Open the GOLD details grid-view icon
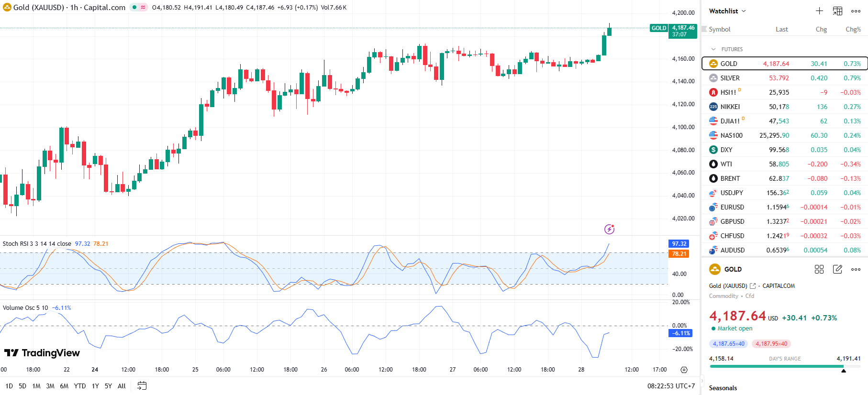868x395 pixels. tap(819, 269)
